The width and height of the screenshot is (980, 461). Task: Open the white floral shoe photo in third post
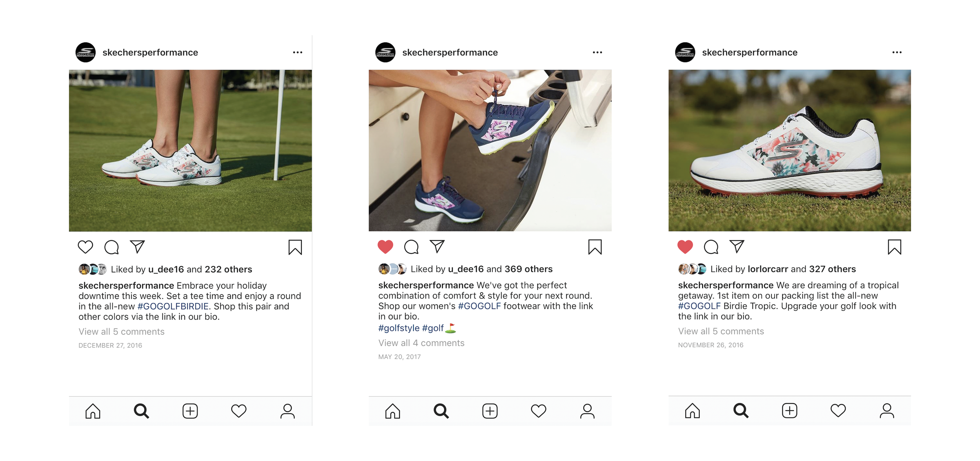(x=789, y=151)
